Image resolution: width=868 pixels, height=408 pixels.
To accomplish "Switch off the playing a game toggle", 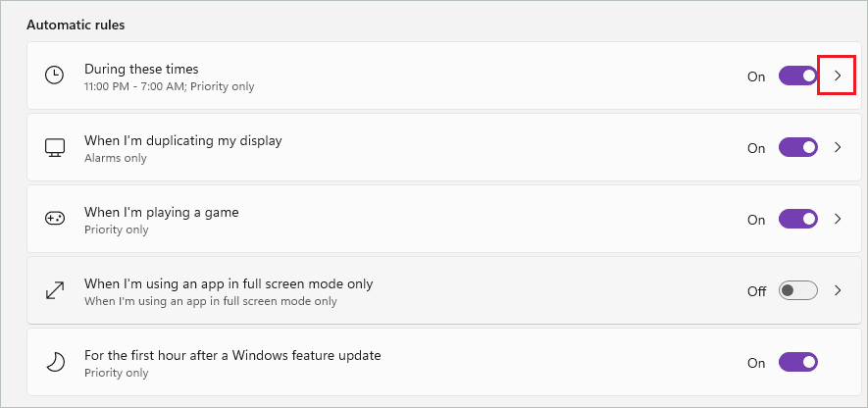I will point(797,220).
